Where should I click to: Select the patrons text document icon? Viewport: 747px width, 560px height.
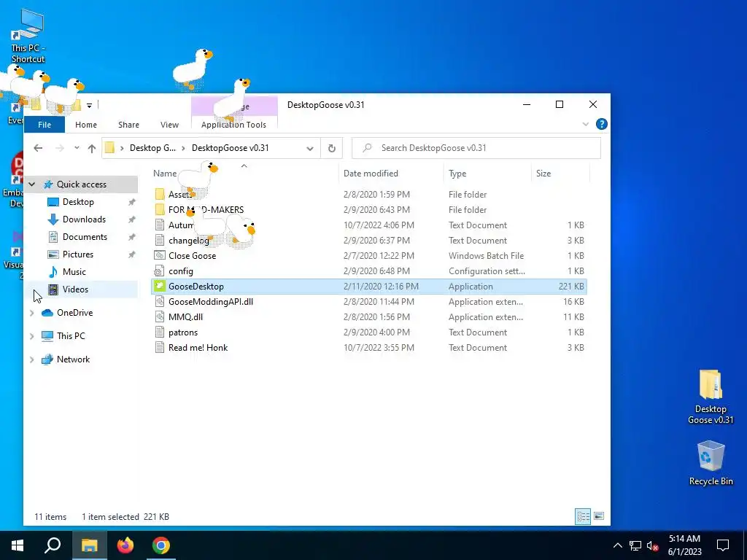pos(160,332)
